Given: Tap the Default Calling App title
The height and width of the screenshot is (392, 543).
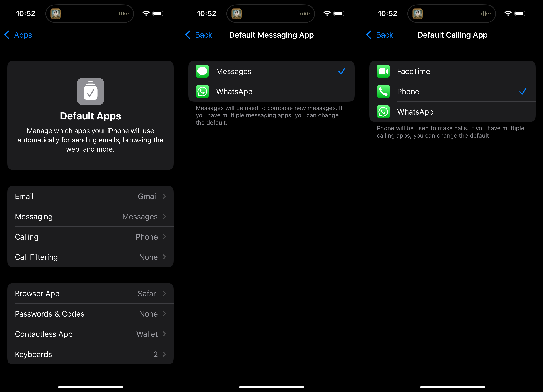Looking at the screenshot, I should pos(453,35).
